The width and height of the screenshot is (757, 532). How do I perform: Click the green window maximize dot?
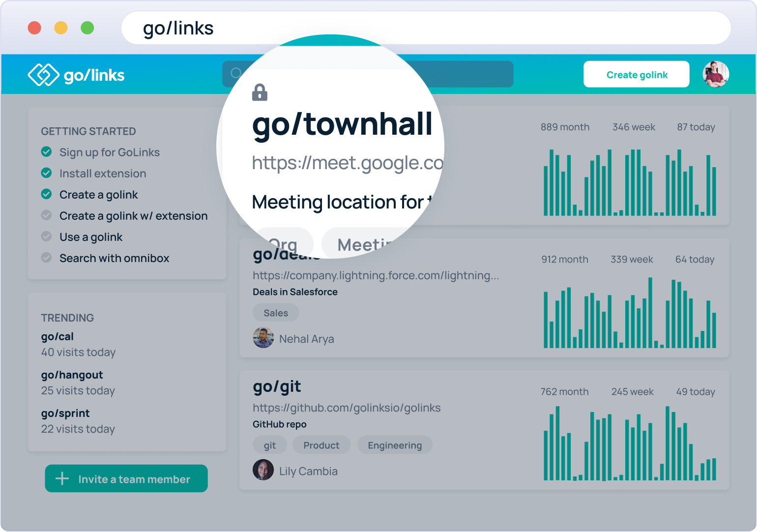click(x=87, y=28)
